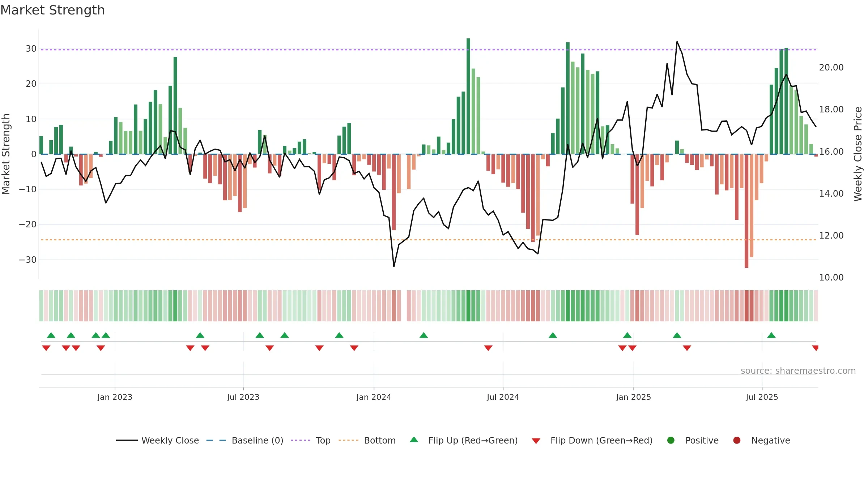This screenshot has height=488, width=868.
Task: Click the −10 market strength axis label
Action: (27, 189)
